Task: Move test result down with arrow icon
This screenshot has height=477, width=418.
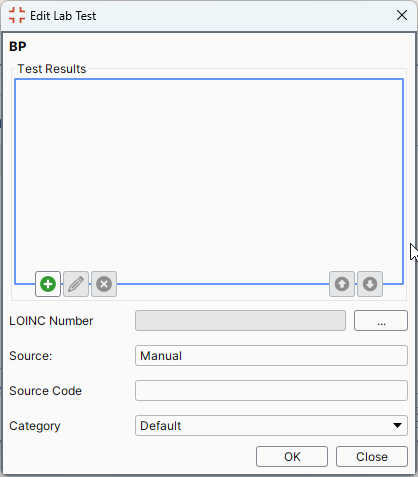Action: (x=370, y=284)
